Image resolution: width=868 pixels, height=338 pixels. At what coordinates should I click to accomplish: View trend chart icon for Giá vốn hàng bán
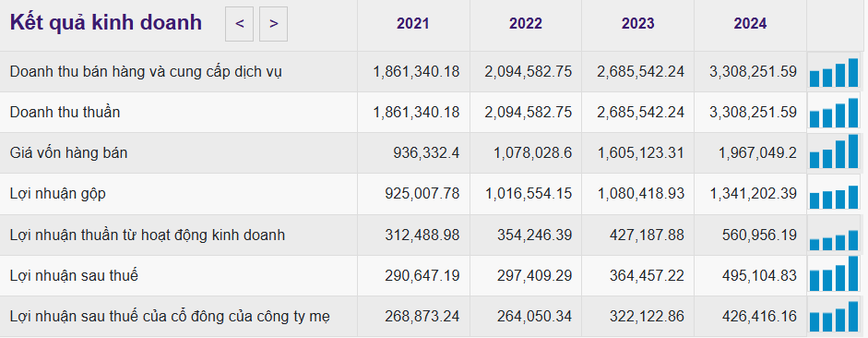[834, 151]
